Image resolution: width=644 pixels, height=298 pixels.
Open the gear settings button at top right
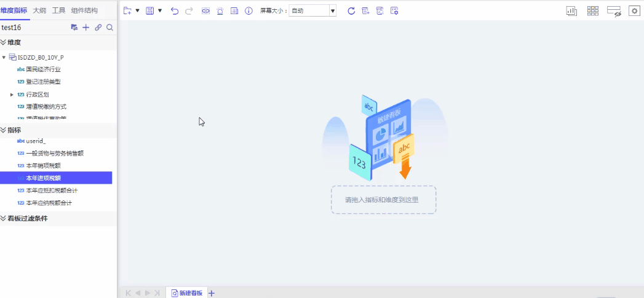(634, 11)
